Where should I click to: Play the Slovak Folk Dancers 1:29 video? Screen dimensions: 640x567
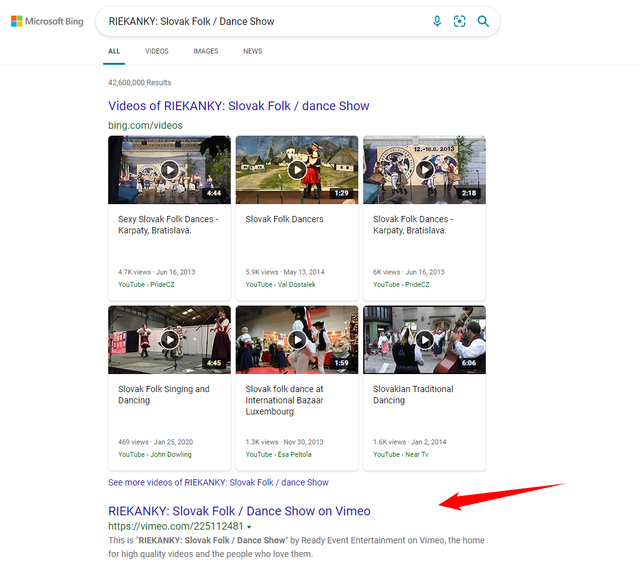pyautogui.click(x=297, y=170)
